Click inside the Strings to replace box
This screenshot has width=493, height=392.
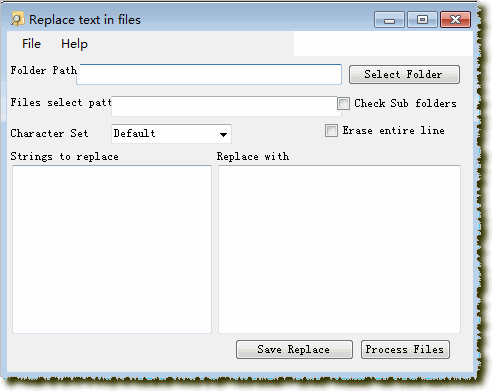coord(112,249)
